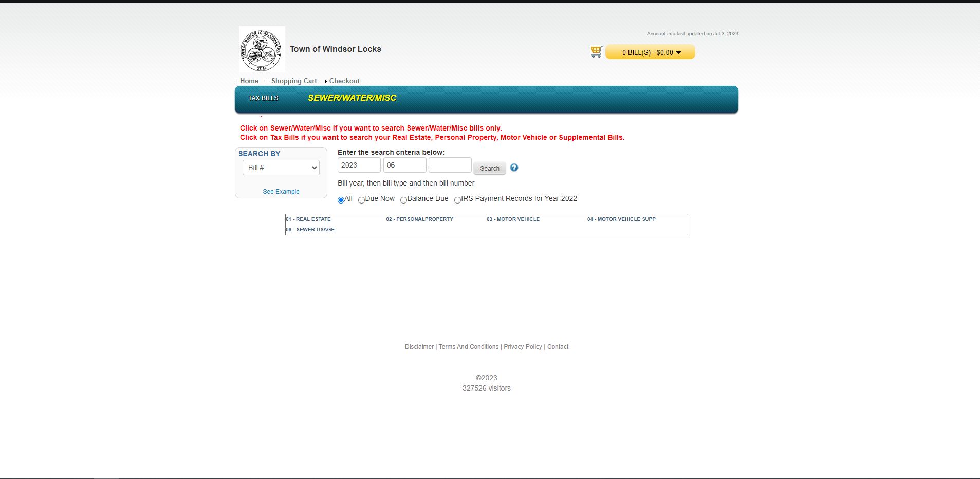The image size is (980, 479).
Task: Switch to the TAX BILLS tab
Action: point(263,98)
